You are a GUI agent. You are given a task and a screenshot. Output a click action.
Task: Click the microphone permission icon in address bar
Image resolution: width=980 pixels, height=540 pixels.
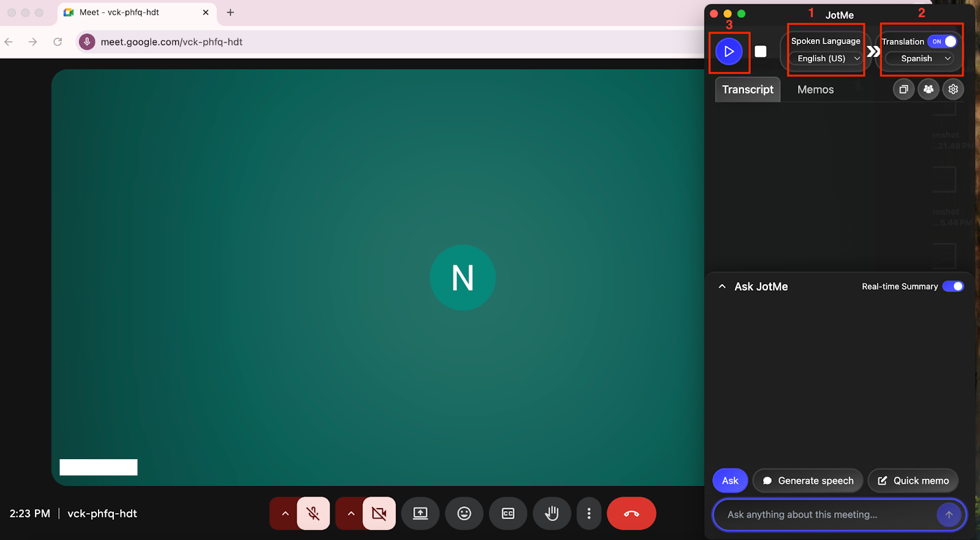87,42
